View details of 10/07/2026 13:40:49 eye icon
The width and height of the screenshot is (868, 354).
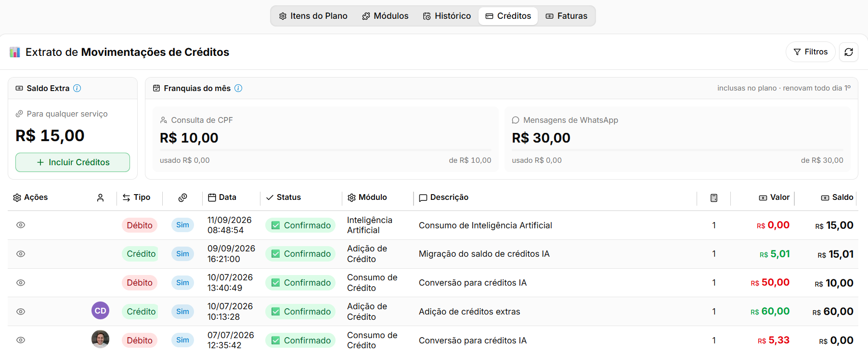coord(21,283)
